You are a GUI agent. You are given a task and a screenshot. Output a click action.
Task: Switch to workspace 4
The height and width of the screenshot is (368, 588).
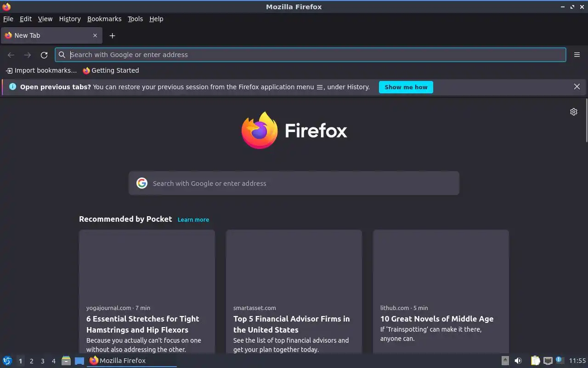[x=53, y=361]
